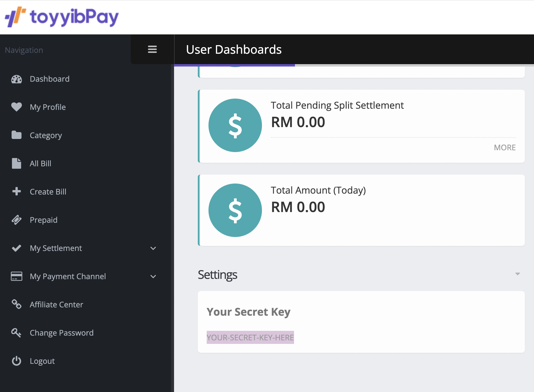Select the Dashboard gauge icon
Screen dimensions: 534x392
click(16, 79)
